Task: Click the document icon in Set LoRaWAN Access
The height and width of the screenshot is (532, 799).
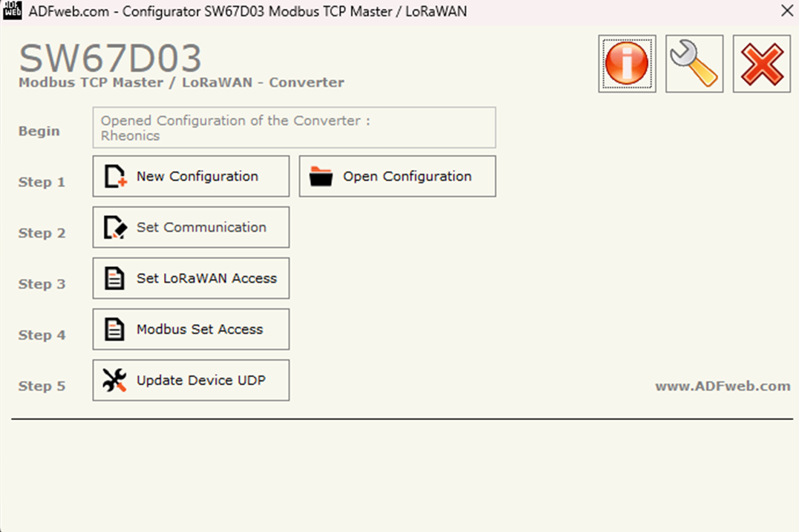Action: coord(113,278)
